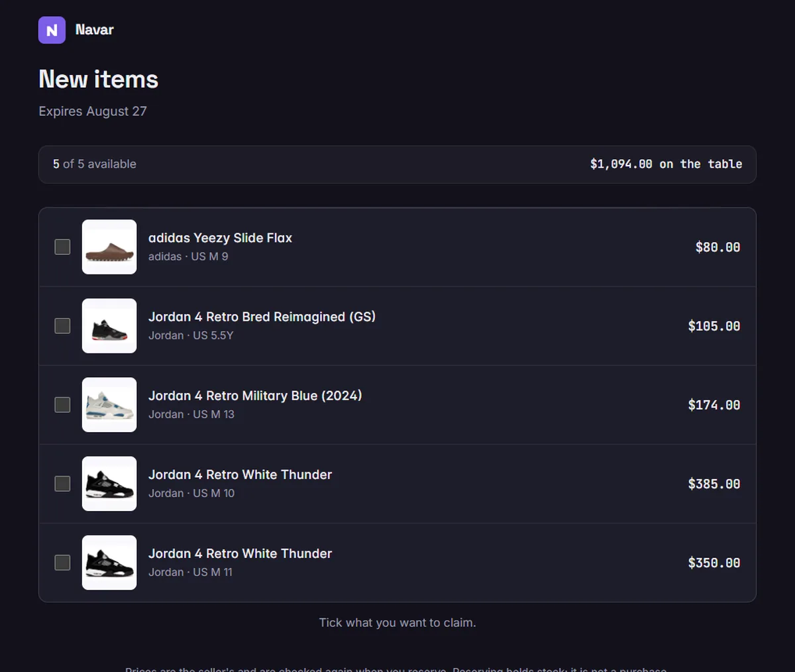Image resolution: width=795 pixels, height=672 pixels.
Task: Click the purple Navar N logo icon
Action: click(52, 30)
